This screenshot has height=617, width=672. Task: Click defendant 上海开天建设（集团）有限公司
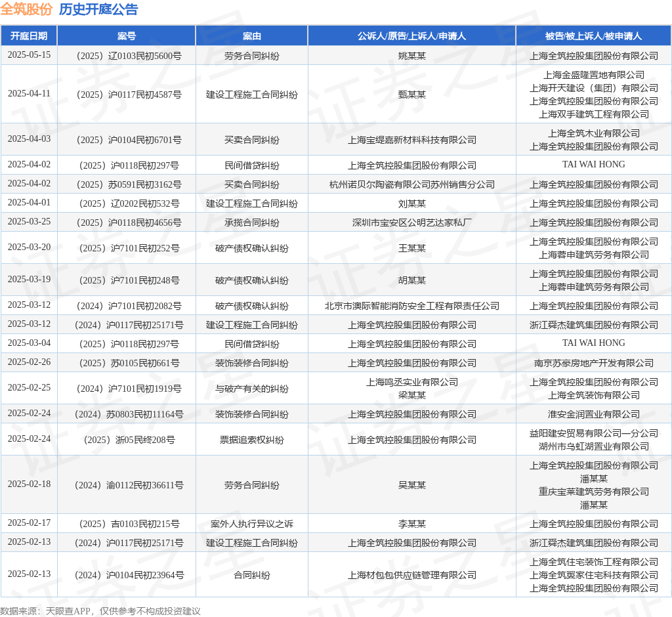(593, 88)
